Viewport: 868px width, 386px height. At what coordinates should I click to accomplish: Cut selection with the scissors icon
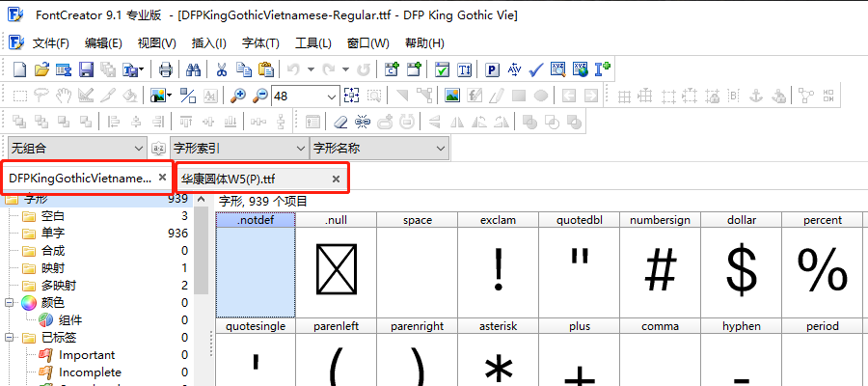point(222,69)
